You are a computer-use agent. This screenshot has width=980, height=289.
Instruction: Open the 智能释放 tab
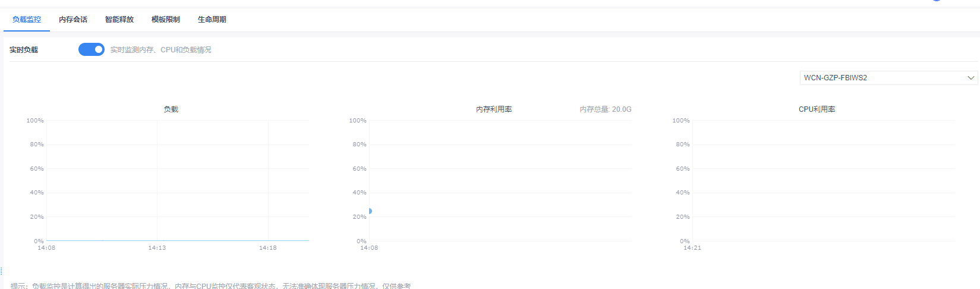[119, 20]
